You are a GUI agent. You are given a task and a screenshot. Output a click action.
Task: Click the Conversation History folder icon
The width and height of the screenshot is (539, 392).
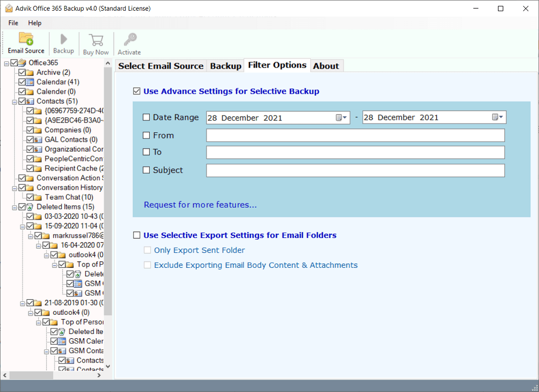coord(30,187)
